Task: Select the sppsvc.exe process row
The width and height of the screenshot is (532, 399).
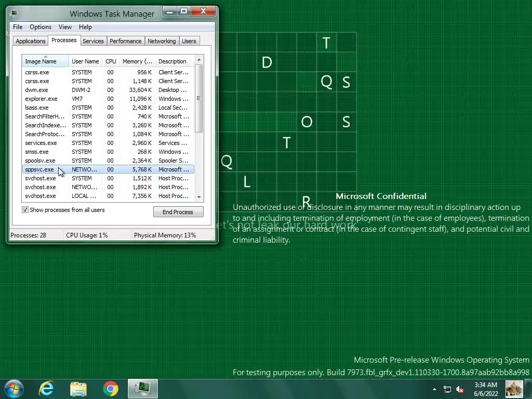Action: (x=108, y=169)
